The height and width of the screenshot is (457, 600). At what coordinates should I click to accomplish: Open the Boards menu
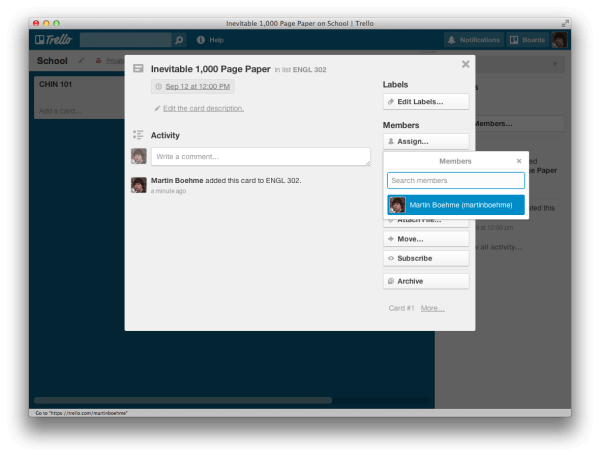pos(527,40)
